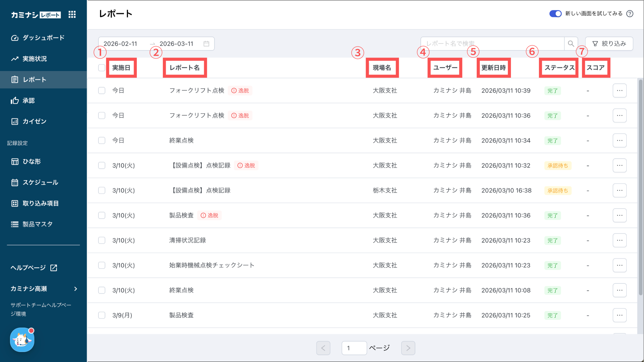Open the ヘルプページ external link

tap(34, 268)
